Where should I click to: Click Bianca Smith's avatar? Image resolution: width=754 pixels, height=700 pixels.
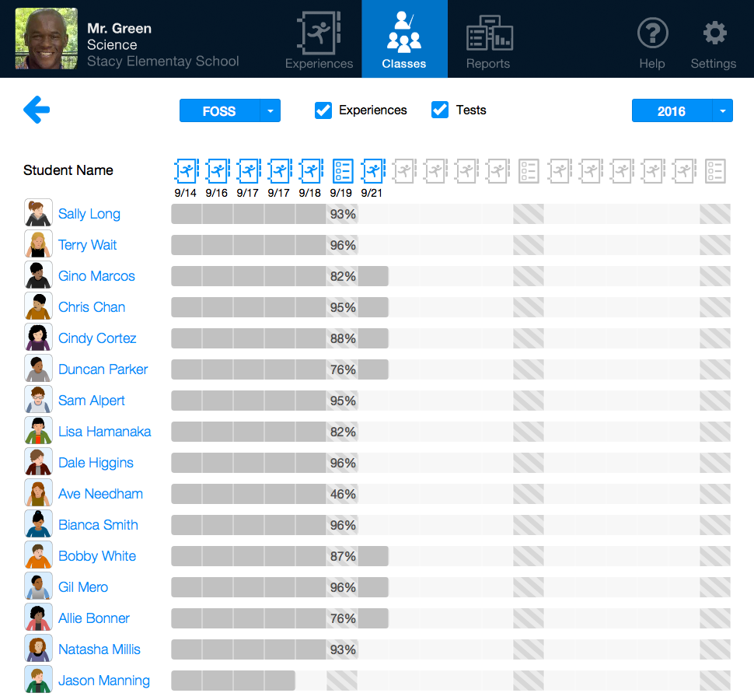(38, 524)
